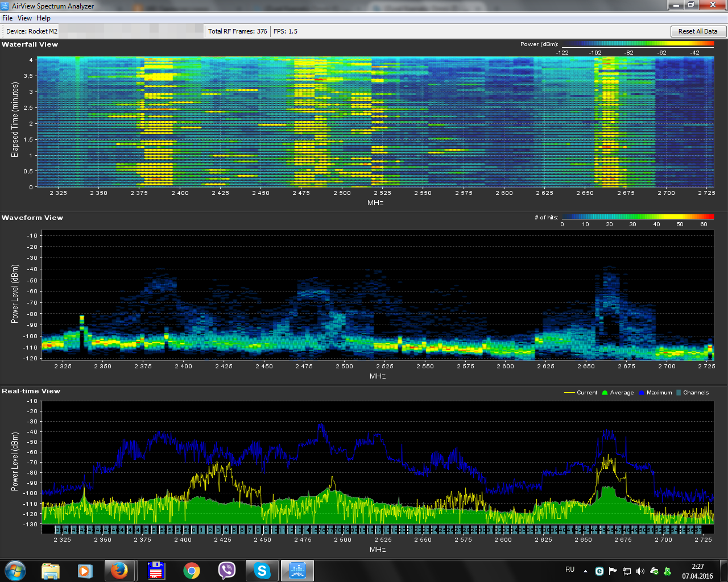
Task: Open the volume speaker tray icon
Action: click(x=640, y=571)
